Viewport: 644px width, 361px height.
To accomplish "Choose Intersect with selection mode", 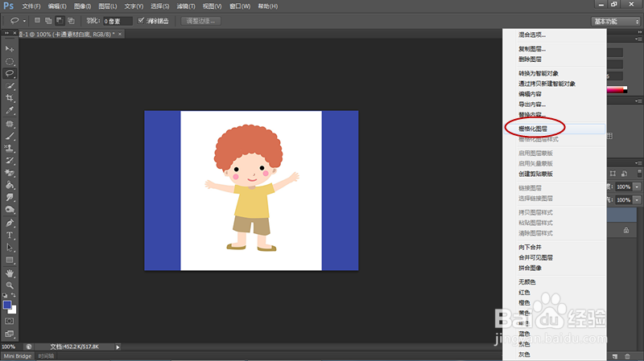I will pos(71,21).
